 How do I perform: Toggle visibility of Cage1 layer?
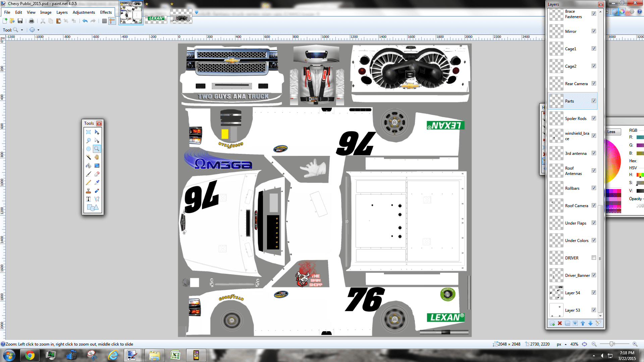click(594, 49)
